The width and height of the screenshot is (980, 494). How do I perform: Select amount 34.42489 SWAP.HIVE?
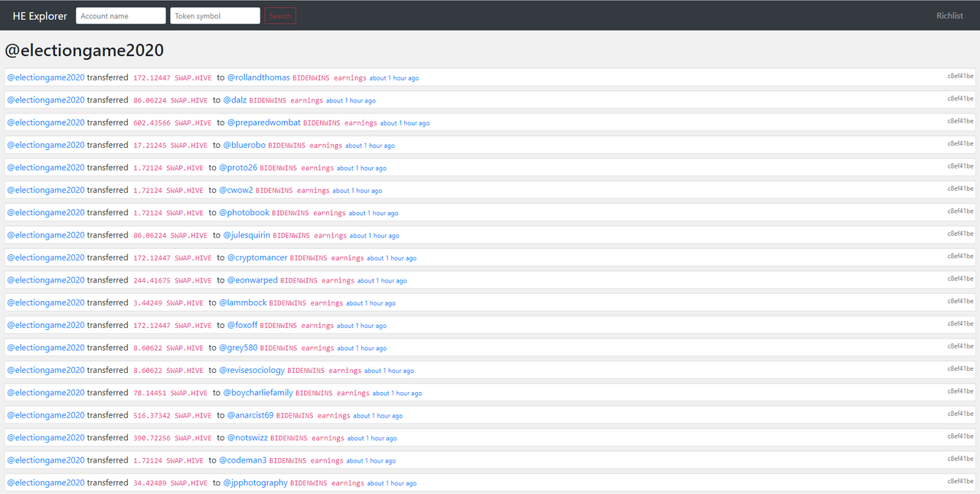170,483
